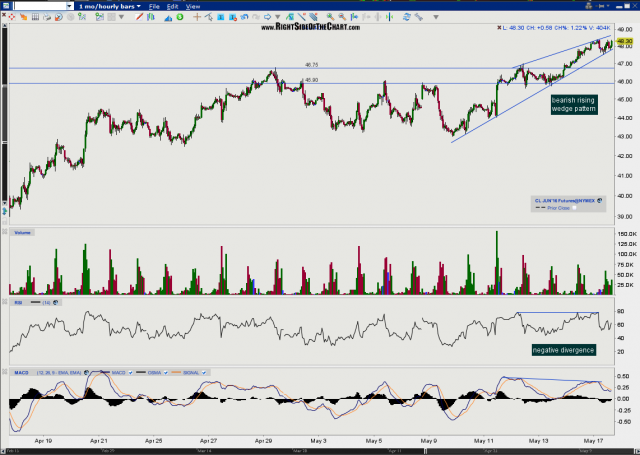
Task: Click the negative divergence annotation
Action: [563, 350]
